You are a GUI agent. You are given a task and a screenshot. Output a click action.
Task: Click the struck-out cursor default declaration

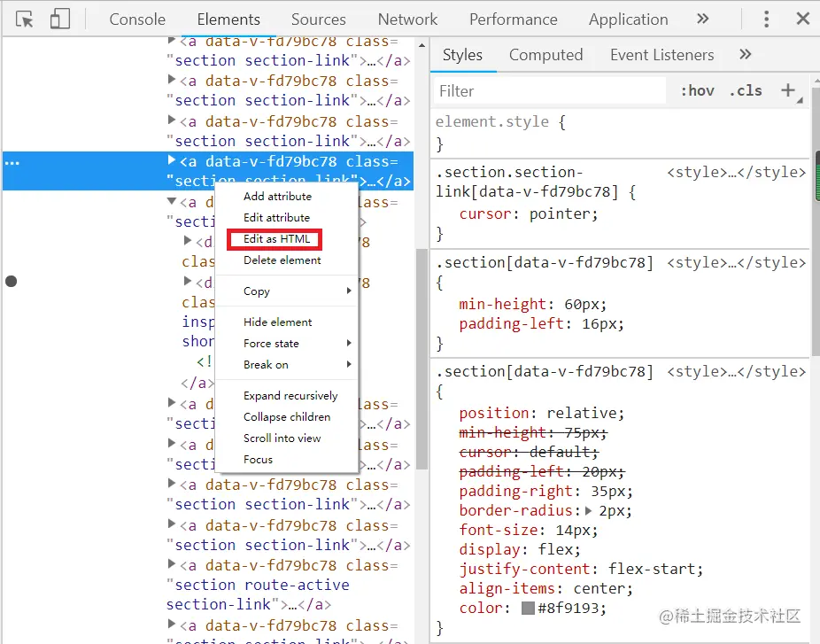[529, 452]
